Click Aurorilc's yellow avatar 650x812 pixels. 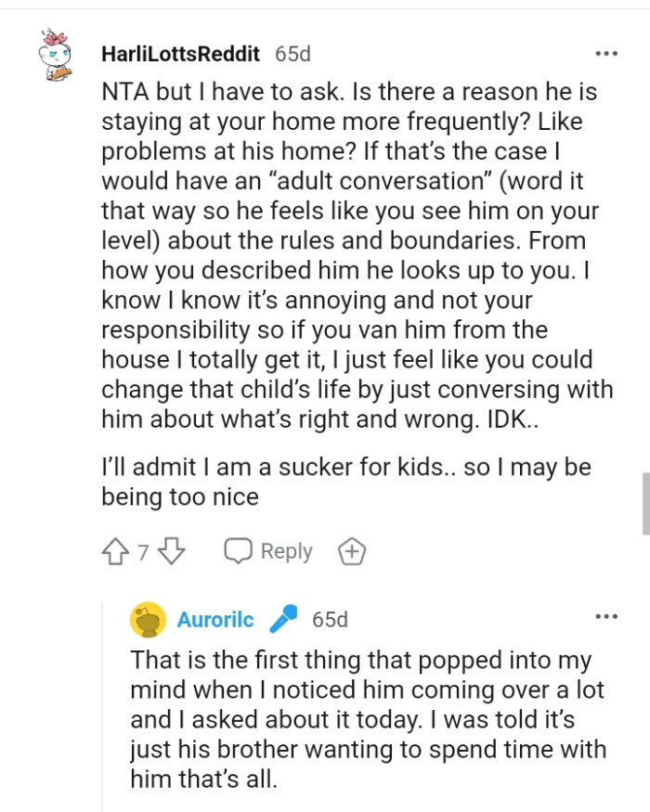click(x=149, y=619)
